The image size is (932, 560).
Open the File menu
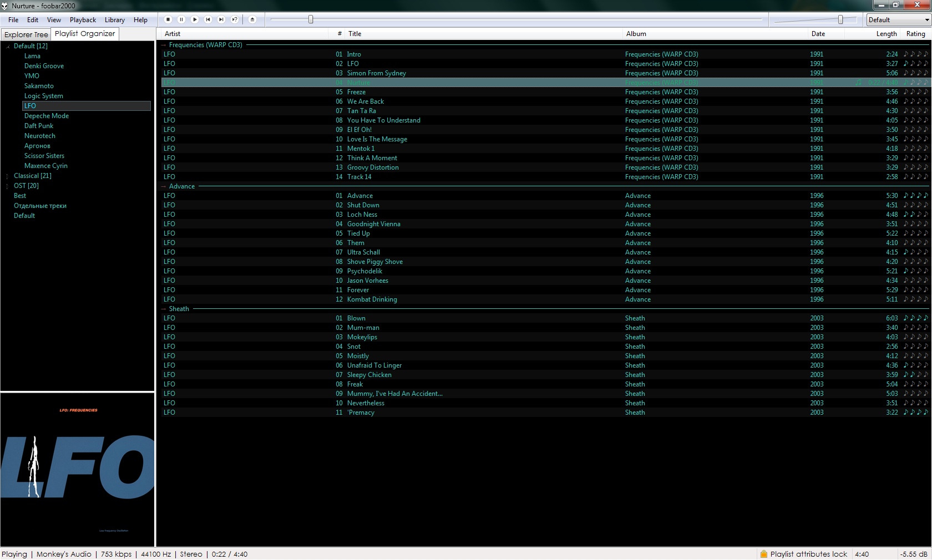point(13,20)
